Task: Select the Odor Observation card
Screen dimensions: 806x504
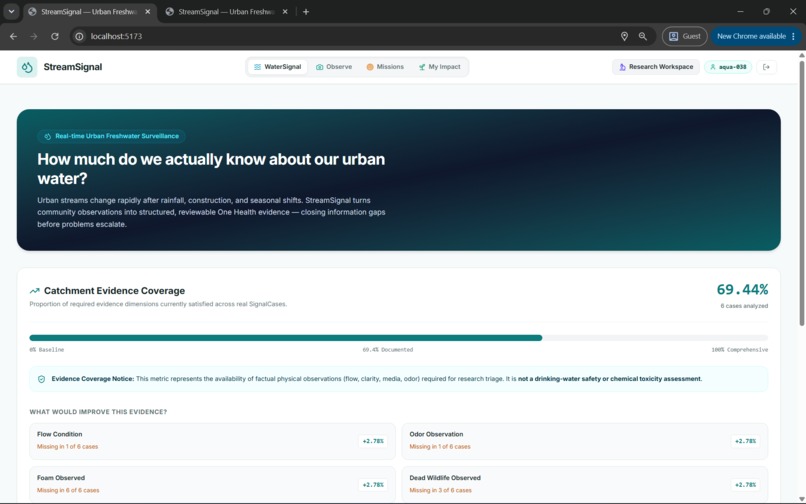Action: tap(584, 441)
